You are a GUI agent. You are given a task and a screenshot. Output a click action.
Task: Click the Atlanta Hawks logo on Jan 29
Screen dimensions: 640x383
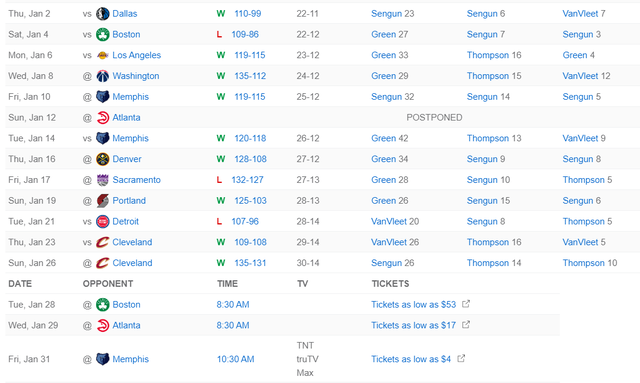pos(102,325)
